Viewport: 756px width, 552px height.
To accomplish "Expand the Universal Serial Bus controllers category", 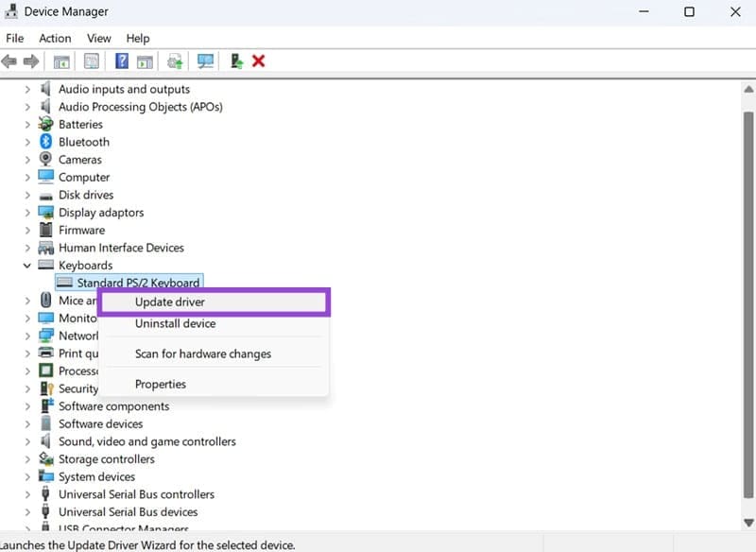I will (x=26, y=493).
